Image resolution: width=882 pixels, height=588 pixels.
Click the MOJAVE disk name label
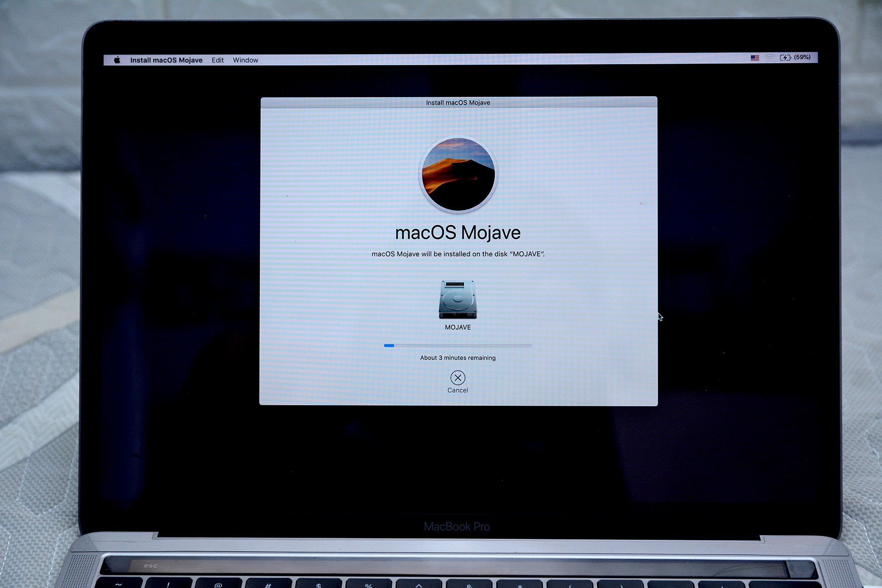[457, 327]
